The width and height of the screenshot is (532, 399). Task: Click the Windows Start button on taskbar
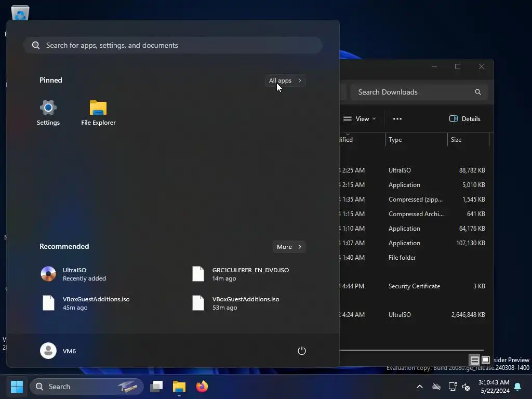17,387
